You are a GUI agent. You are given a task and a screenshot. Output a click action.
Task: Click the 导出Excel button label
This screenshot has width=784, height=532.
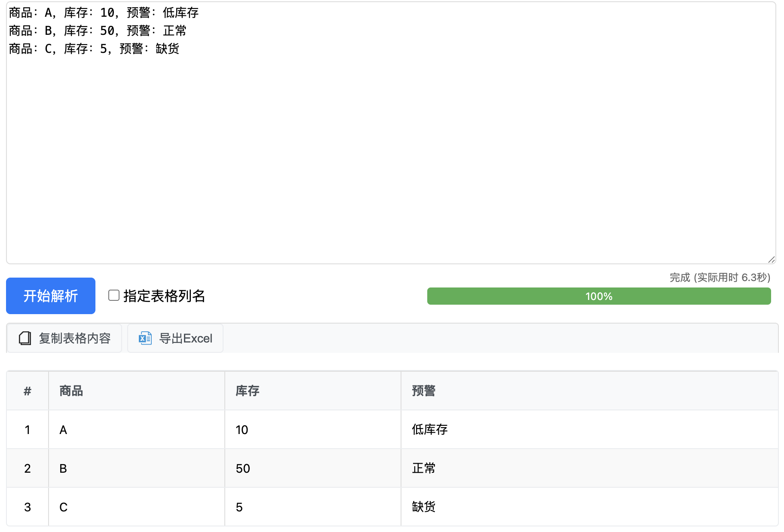186,338
